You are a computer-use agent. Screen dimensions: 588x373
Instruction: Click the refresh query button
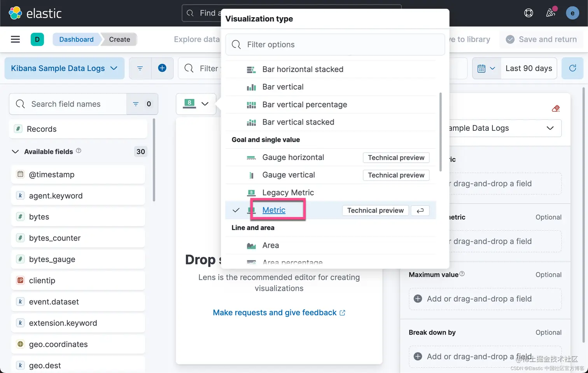pyautogui.click(x=572, y=68)
